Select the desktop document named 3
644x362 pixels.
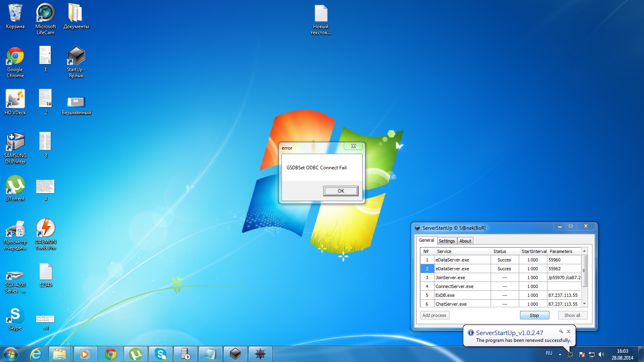[45, 145]
